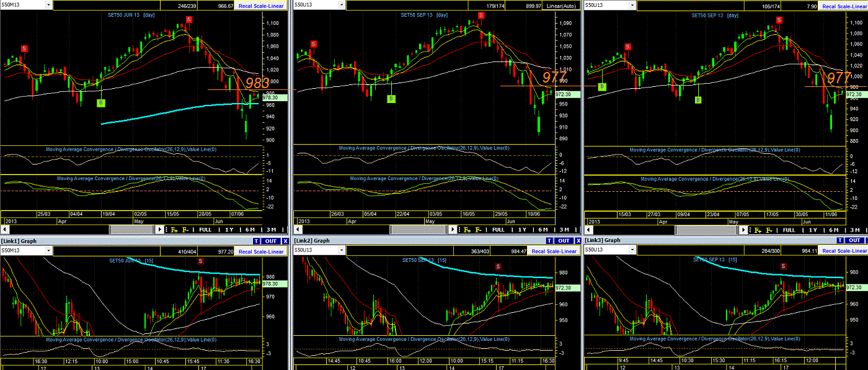This screenshot has width=868, height=370.
Task: Click the T icon in Link1 Graph title bar
Action: [x=256, y=241]
